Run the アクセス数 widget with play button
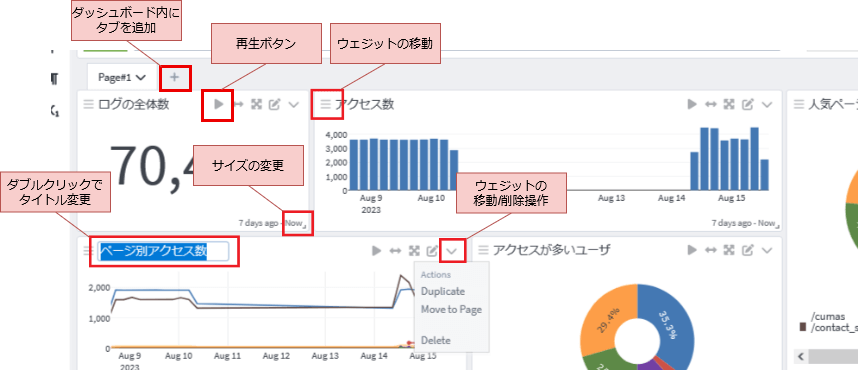859x371 pixels. [x=692, y=104]
